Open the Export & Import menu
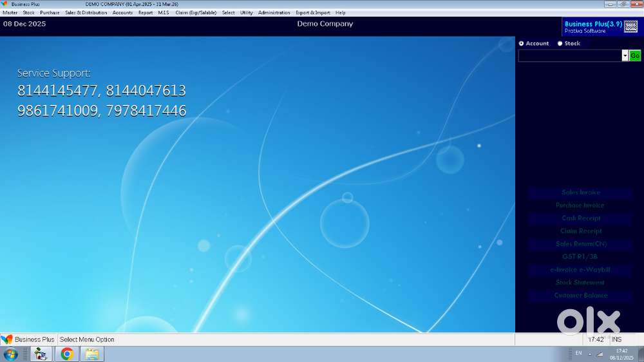 pyautogui.click(x=312, y=13)
